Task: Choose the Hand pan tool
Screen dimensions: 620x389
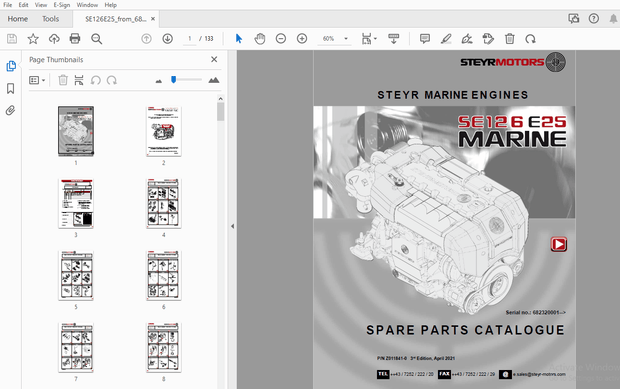Action: pos(260,38)
